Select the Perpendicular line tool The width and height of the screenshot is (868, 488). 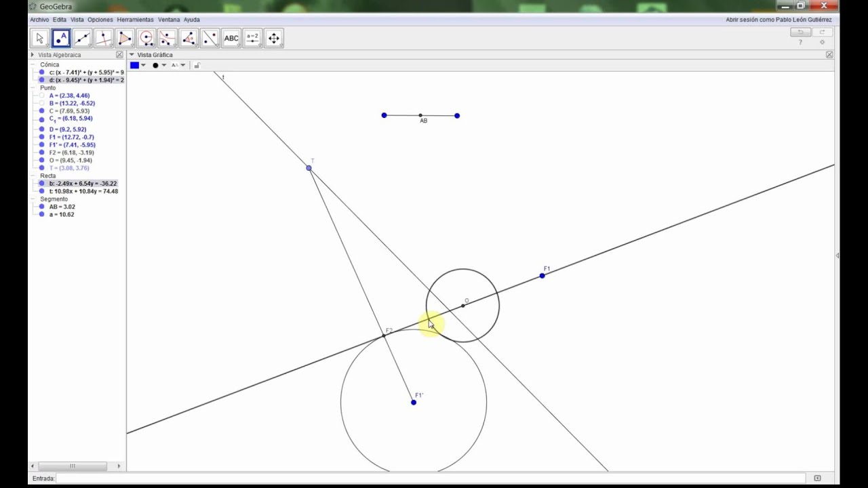coord(104,38)
